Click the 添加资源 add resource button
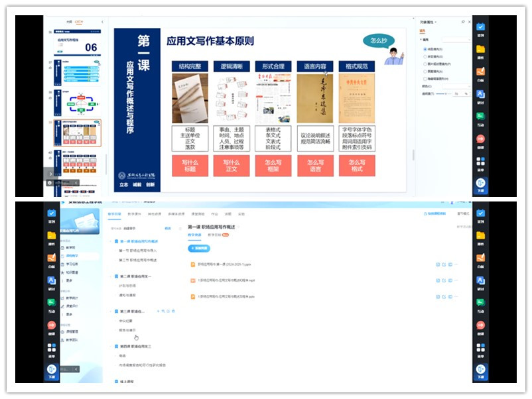The height and width of the screenshot is (399, 532). (x=198, y=248)
